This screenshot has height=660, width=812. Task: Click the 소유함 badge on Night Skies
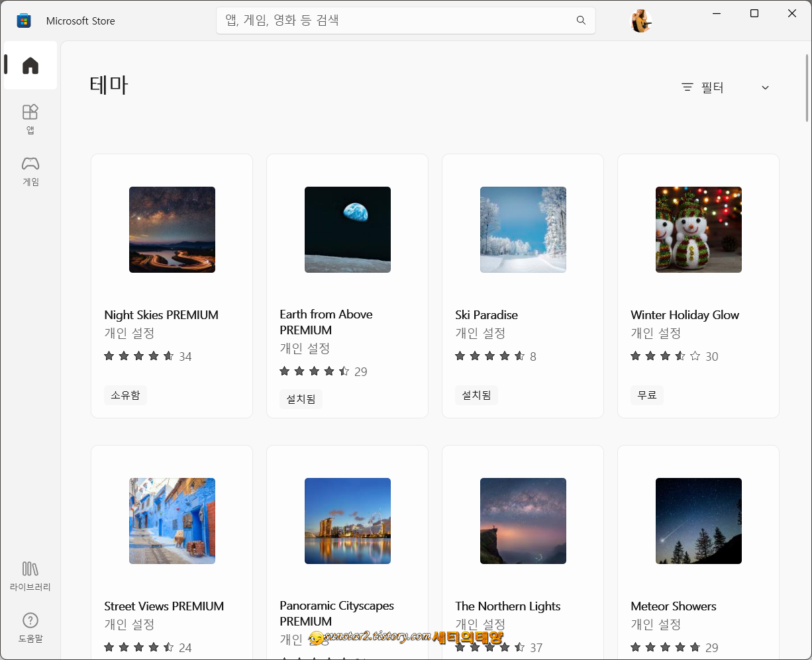tap(125, 395)
